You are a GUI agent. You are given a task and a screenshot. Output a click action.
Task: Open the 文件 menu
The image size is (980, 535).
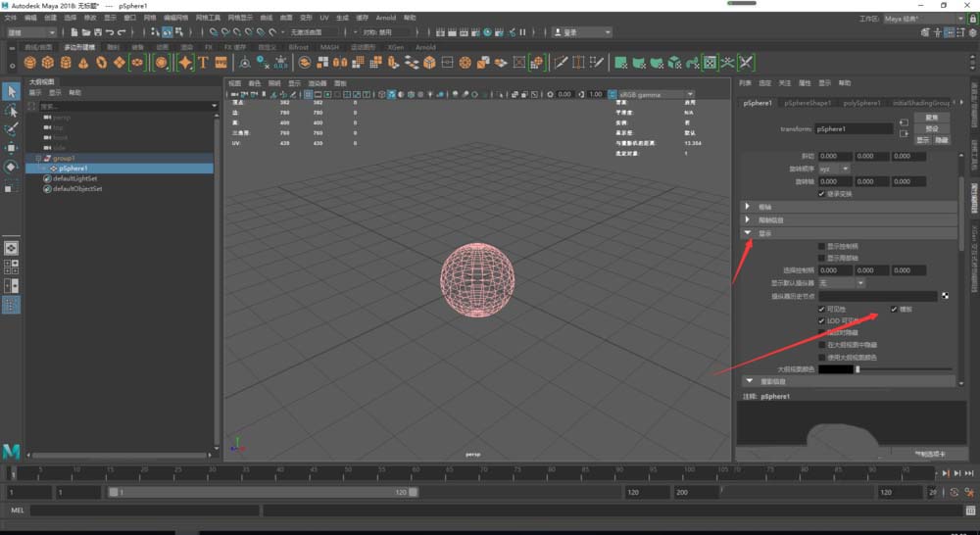coord(11,18)
